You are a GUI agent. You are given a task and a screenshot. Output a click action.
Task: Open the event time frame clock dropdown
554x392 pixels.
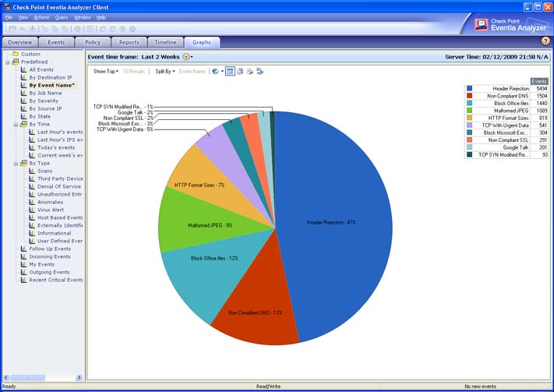tap(187, 57)
